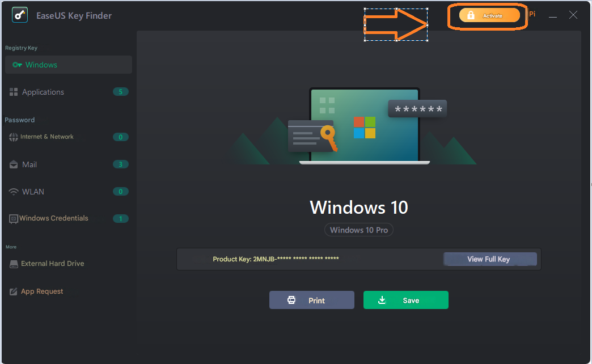Click the Windows 10 Pro edition label
Viewport: 592px width, 364px height.
coord(359,230)
